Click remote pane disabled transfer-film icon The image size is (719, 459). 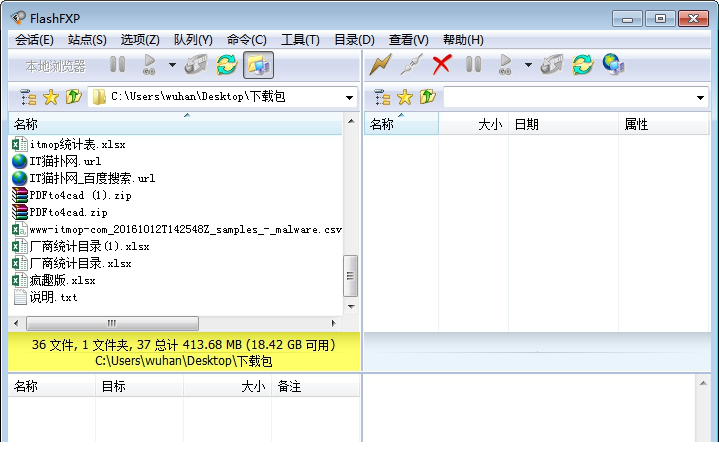tap(552, 65)
